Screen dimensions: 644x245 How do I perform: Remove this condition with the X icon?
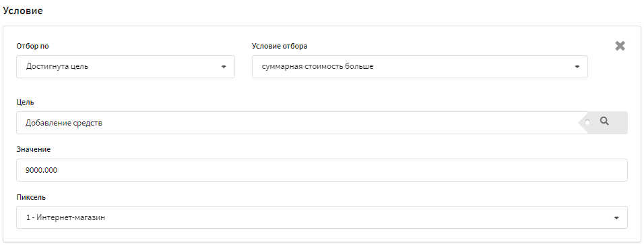(x=620, y=46)
